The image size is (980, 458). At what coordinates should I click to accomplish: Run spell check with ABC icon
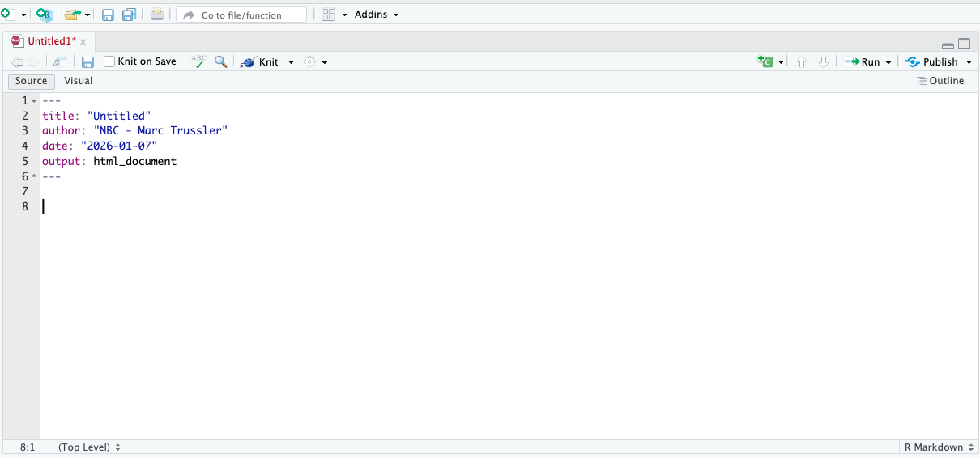198,61
